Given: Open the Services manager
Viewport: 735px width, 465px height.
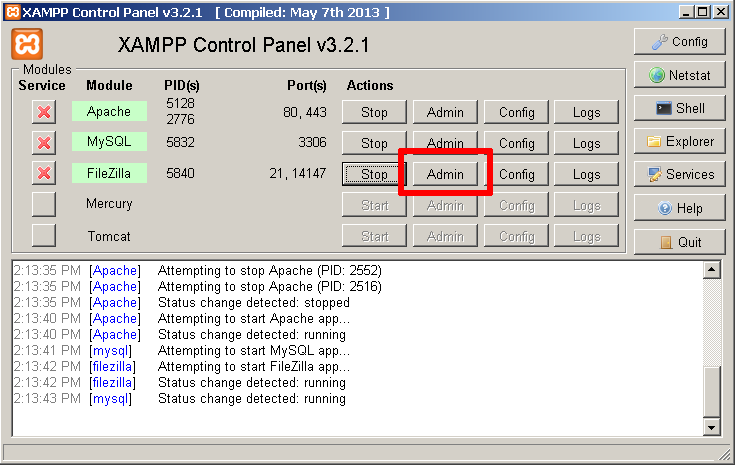Looking at the screenshot, I should pyautogui.click(x=679, y=174).
